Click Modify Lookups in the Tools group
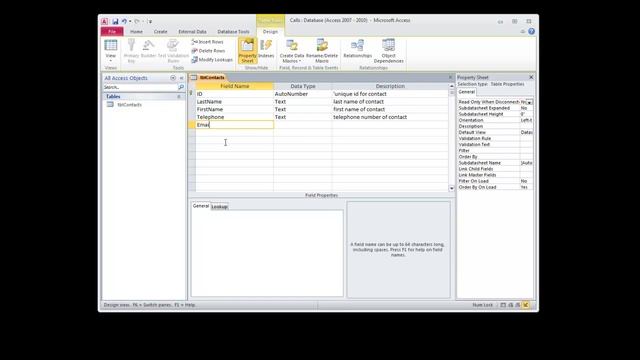The width and height of the screenshot is (640, 360). point(212,60)
